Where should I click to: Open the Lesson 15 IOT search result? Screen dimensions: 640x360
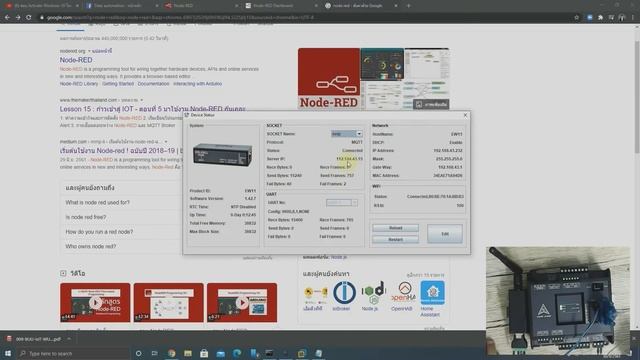pyautogui.click(x=152, y=109)
